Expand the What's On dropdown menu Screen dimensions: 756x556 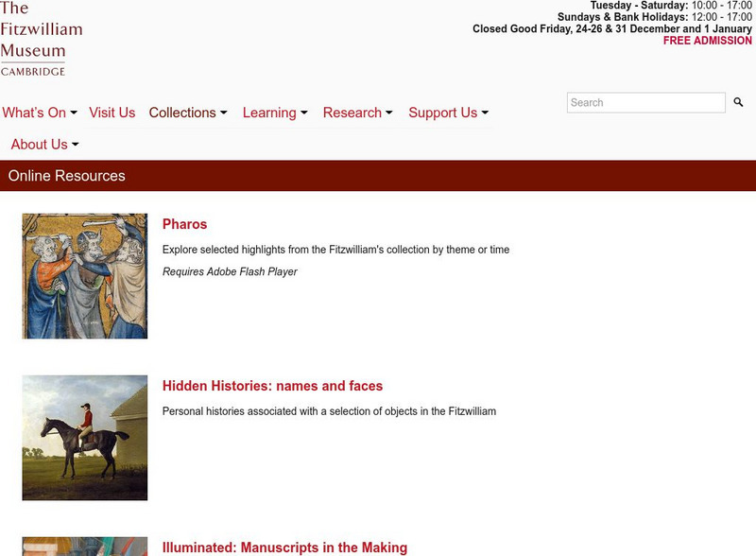point(40,113)
